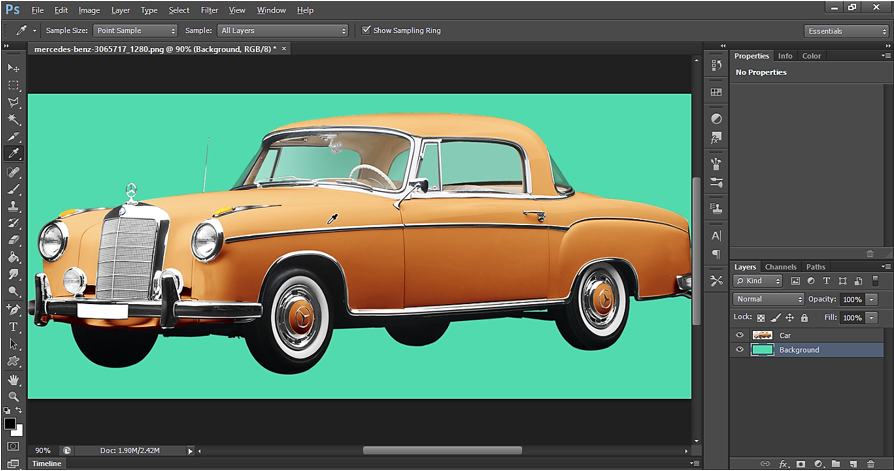Open the Fill slider arrow
The height and width of the screenshot is (471, 894).
871,318
